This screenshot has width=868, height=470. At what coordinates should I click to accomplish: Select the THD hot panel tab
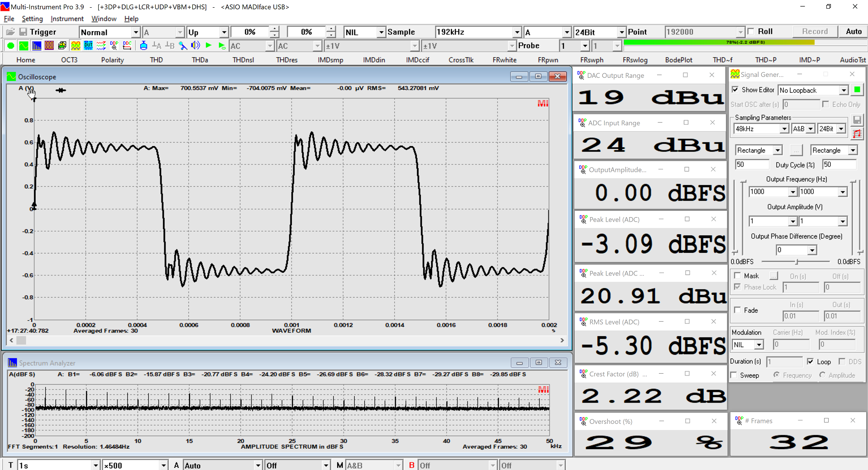click(x=156, y=60)
